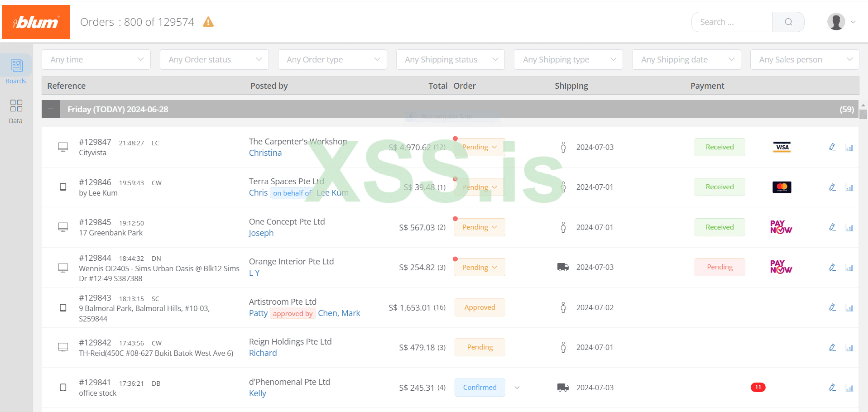Click the red 11 badge on order #129841

point(758,387)
